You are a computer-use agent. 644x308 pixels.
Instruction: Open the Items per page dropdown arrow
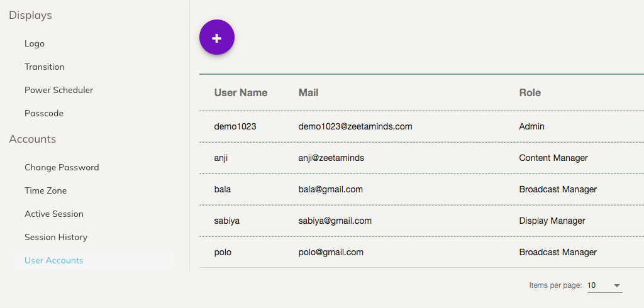tap(616, 285)
